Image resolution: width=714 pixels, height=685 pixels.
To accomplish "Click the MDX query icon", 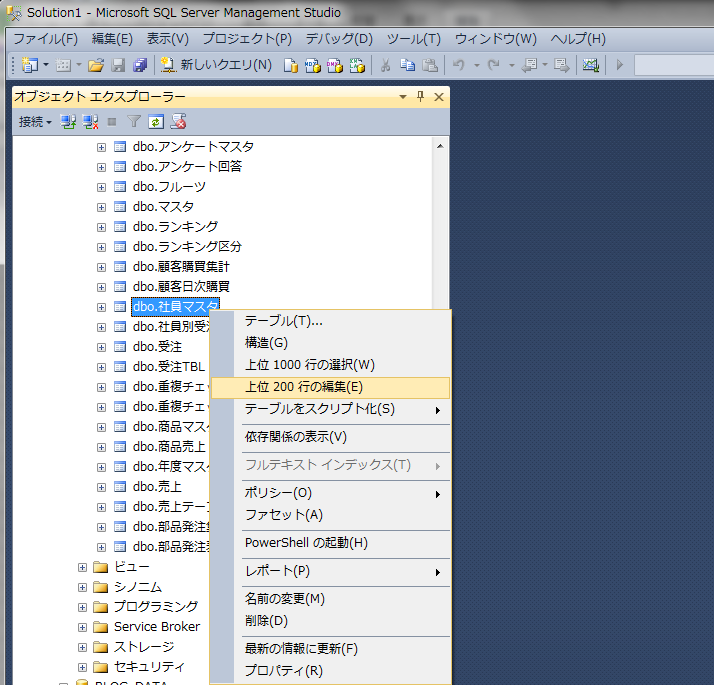I will [x=312, y=65].
